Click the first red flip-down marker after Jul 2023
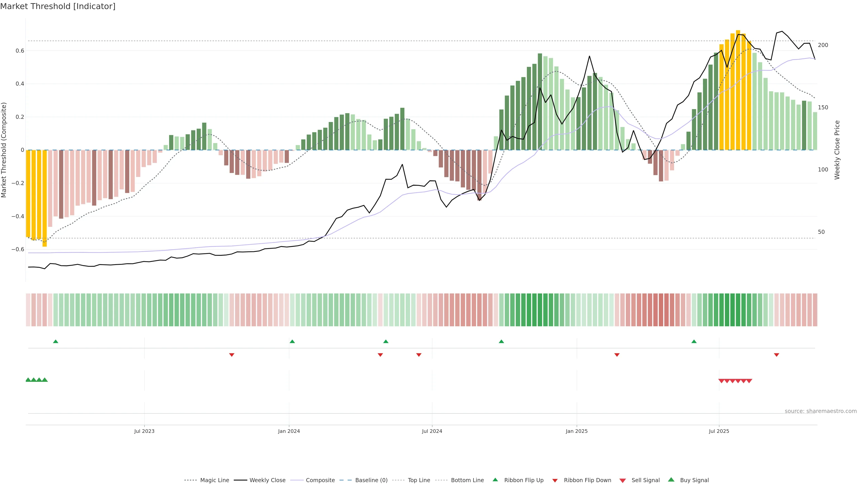This screenshot has height=488, width=868. point(231,355)
